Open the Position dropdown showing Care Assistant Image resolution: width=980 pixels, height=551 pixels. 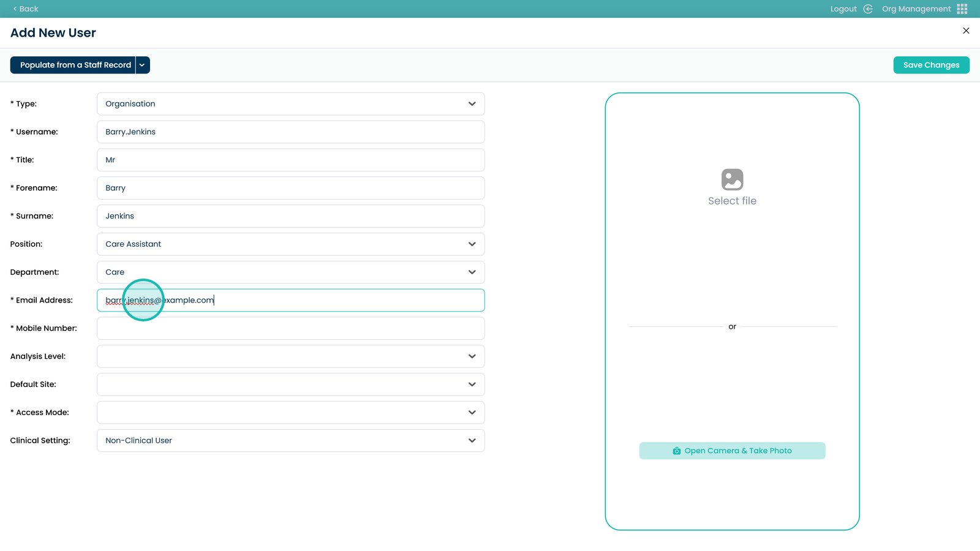pos(291,244)
